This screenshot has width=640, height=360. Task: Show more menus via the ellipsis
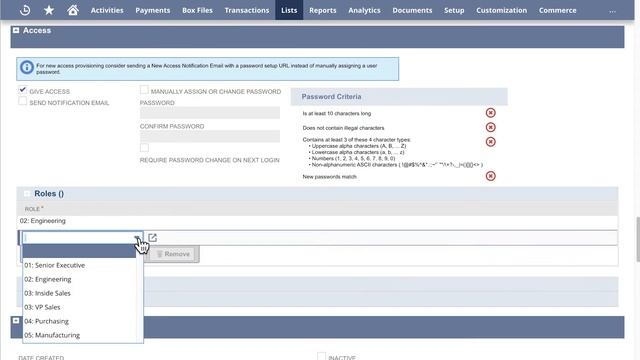[x=612, y=11]
